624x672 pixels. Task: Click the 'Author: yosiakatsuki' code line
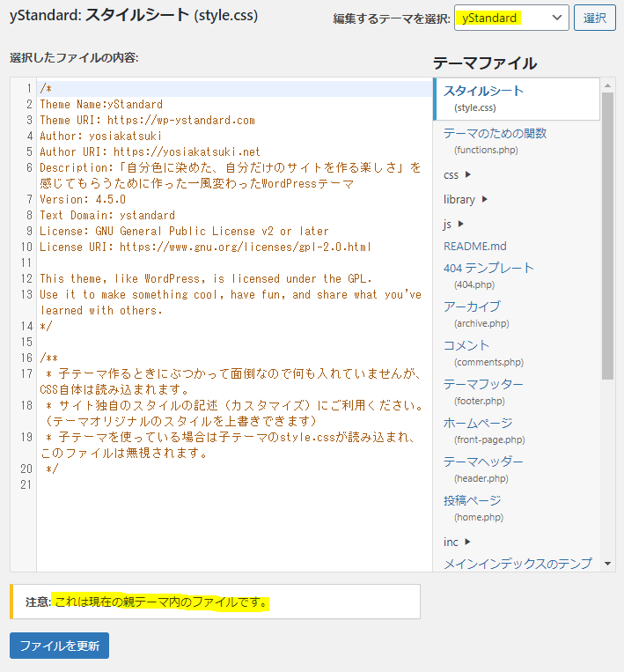pos(100,136)
